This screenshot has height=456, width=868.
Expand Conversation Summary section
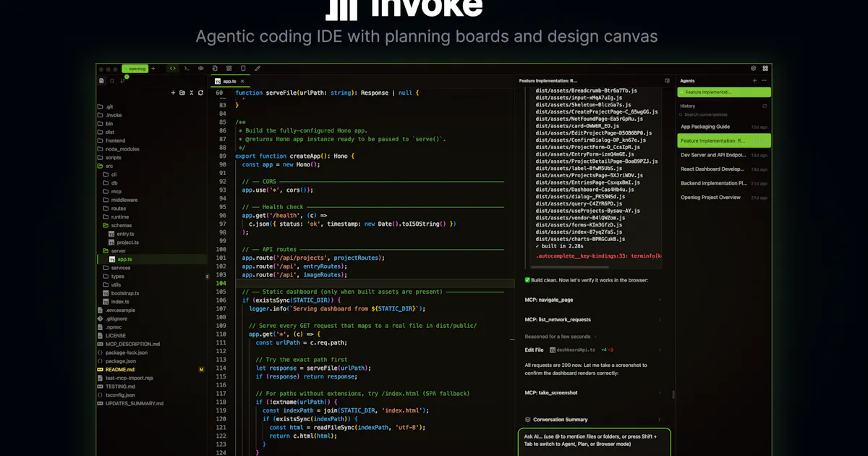pyautogui.click(x=592, y=419)
